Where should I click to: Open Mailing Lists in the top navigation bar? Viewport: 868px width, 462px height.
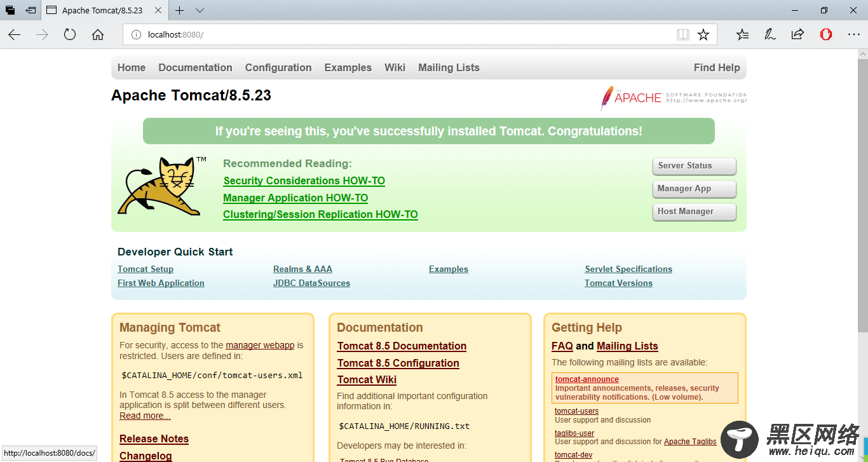click(x=449, y=67)
